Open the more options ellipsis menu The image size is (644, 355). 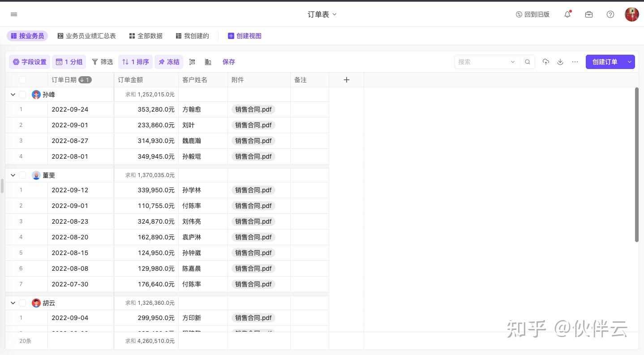pos(575,62)
